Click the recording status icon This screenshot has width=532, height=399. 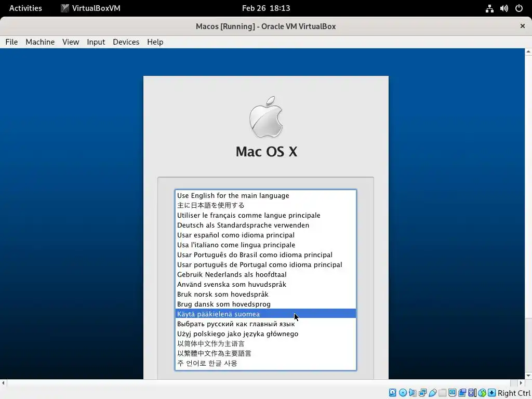pyautogui.click(x=462, y=393)
